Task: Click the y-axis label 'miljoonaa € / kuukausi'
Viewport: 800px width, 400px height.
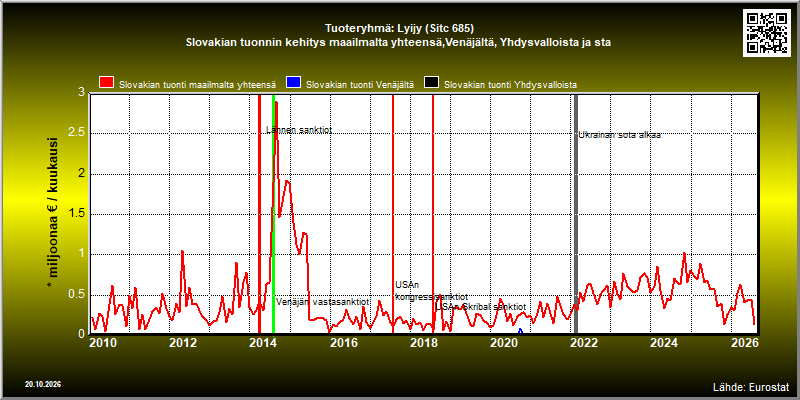Action: click(53, 214)
